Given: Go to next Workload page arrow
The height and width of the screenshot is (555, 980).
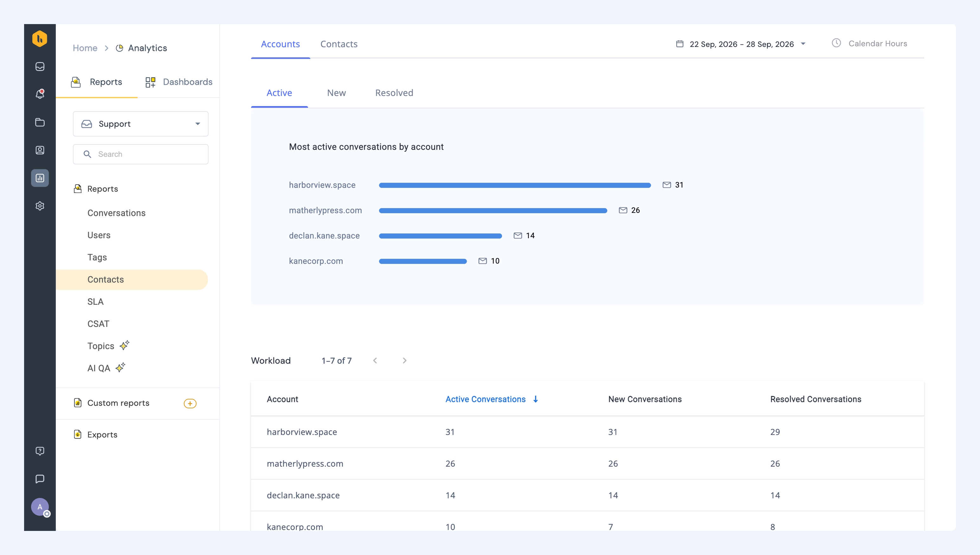Looking at the screenshot, I should point(405,360).
